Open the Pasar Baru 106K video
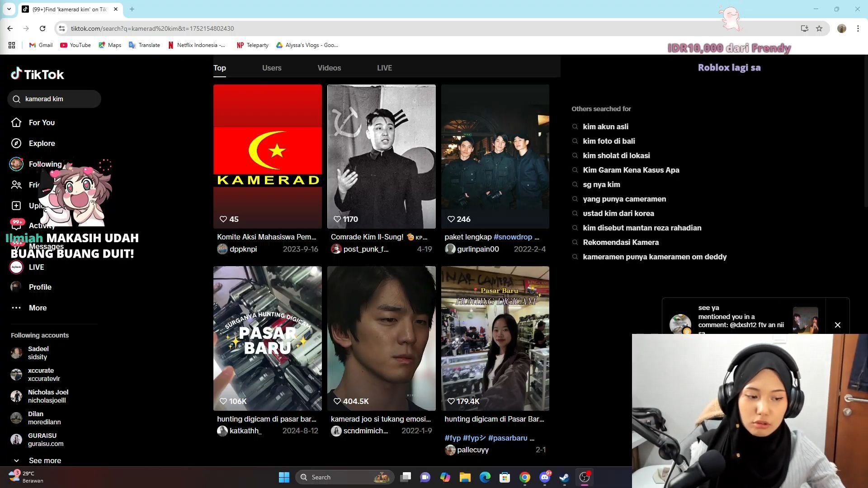 (268, 338)
